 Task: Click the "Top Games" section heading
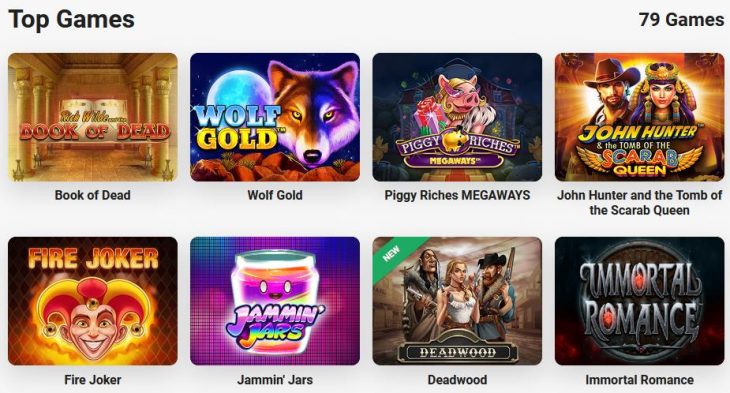click(72, 20)
